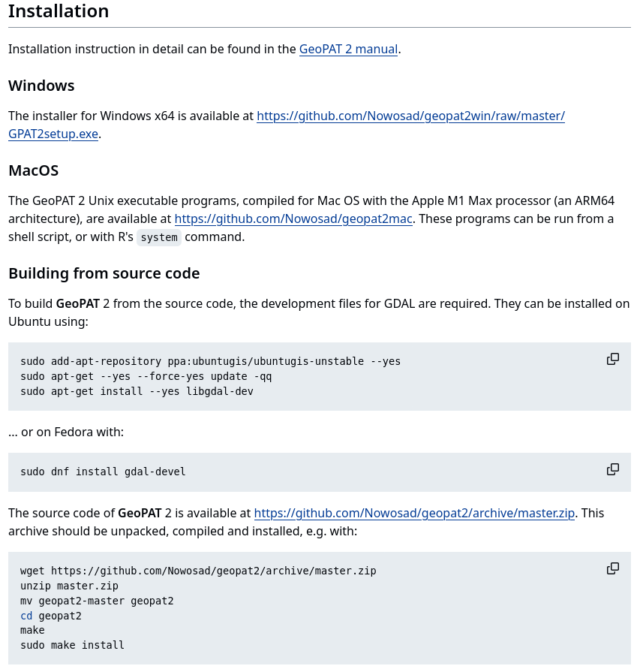Copy the Fedora dnf install command
Image resolution: width=637 pixels, height=672 pixels.
[x=613, y=469]
